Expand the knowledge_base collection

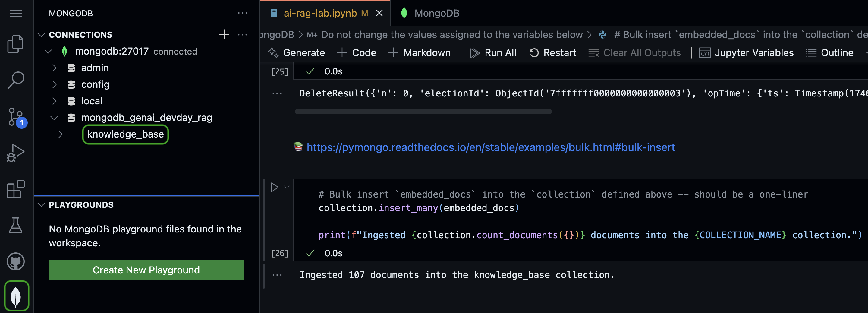(x=60, y=134)
